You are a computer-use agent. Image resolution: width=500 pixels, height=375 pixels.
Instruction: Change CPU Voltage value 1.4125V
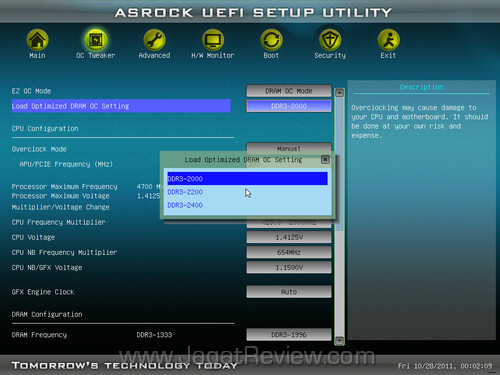[289, 237]
